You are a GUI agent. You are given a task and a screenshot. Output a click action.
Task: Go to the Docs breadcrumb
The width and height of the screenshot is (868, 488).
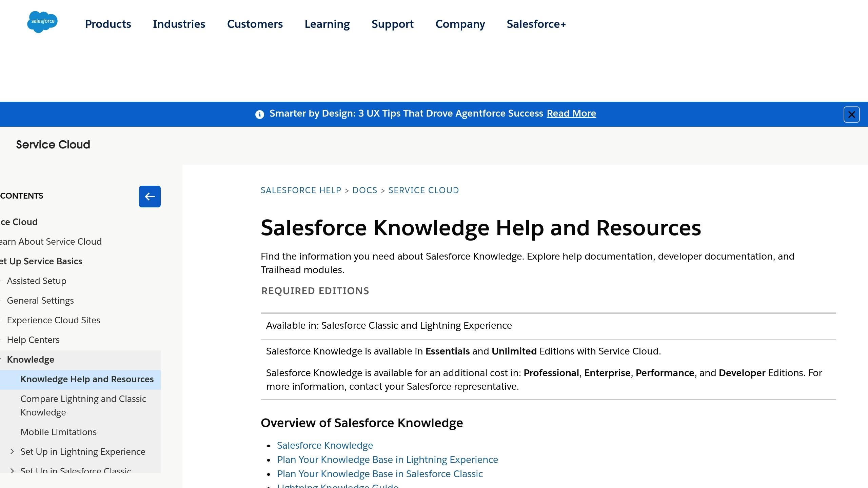tap(365, 190)
